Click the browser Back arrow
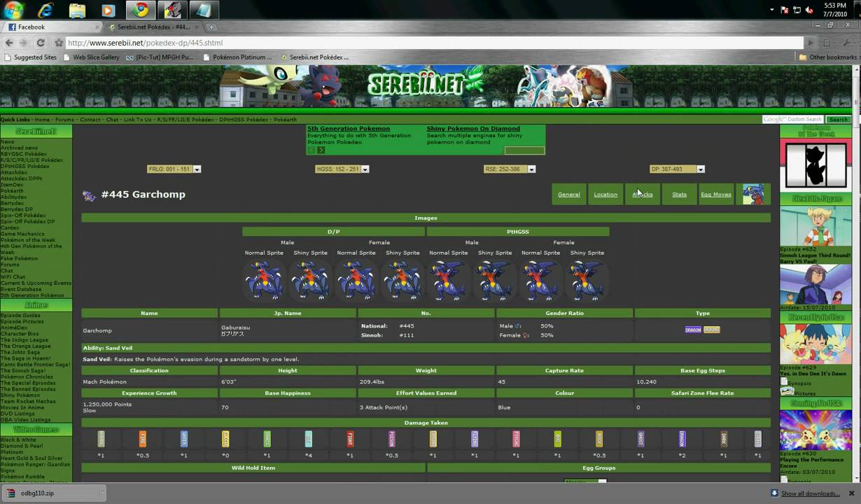This screenshot has width=861, height=504. point(9,43)
